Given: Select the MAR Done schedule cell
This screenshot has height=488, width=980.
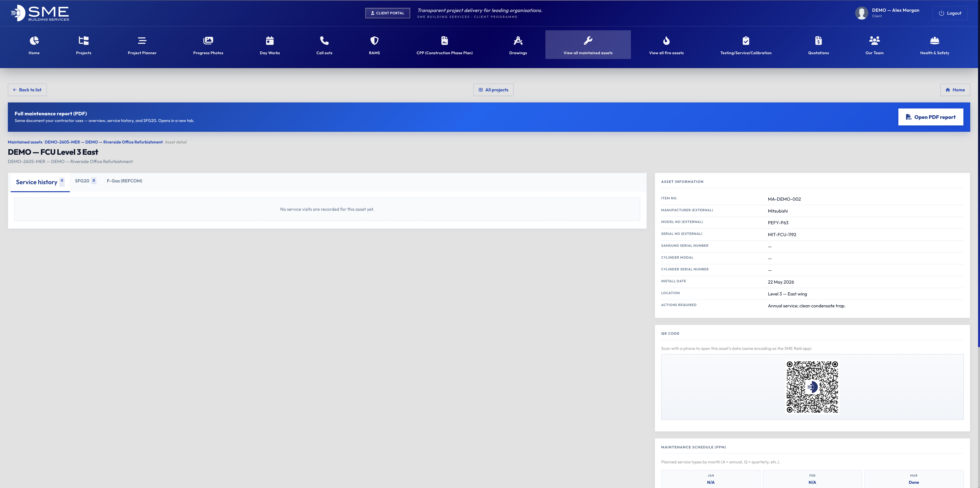Looking at the screenshot, I should 914,479.
